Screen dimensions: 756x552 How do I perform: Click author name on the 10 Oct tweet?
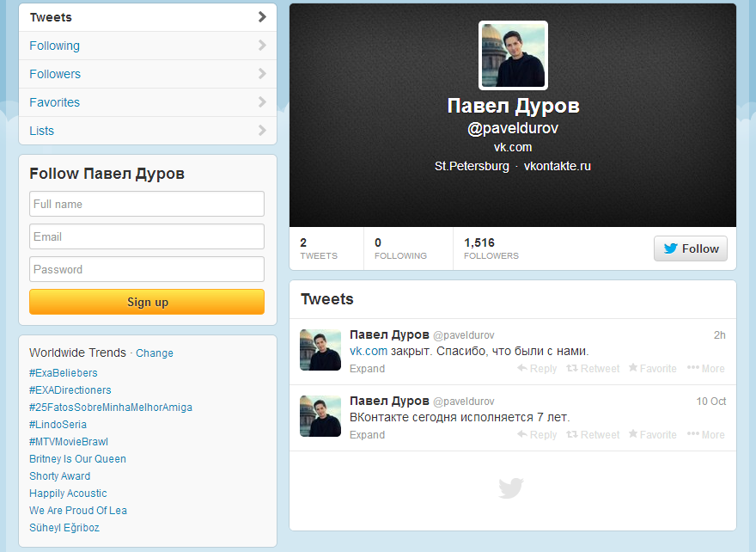389,401
